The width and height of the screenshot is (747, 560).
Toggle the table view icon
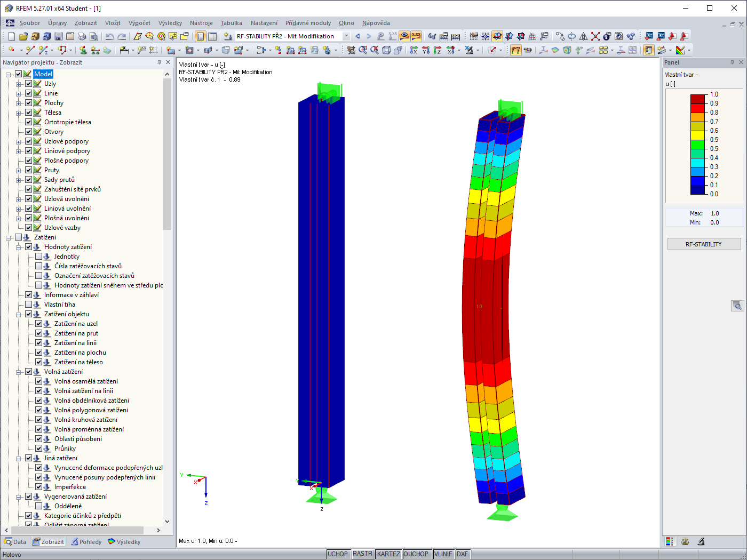212,36
